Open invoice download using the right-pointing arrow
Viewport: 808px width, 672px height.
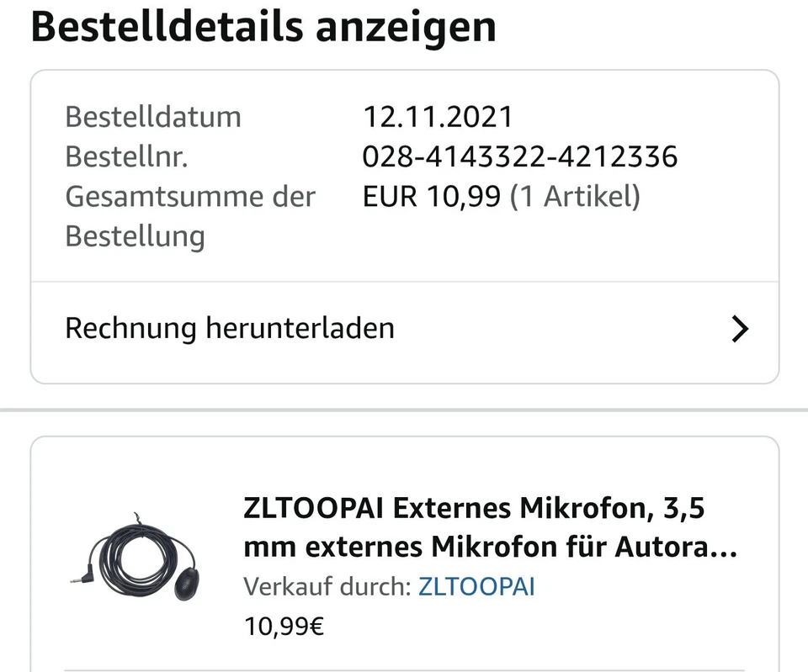click(x=739, y=329)
